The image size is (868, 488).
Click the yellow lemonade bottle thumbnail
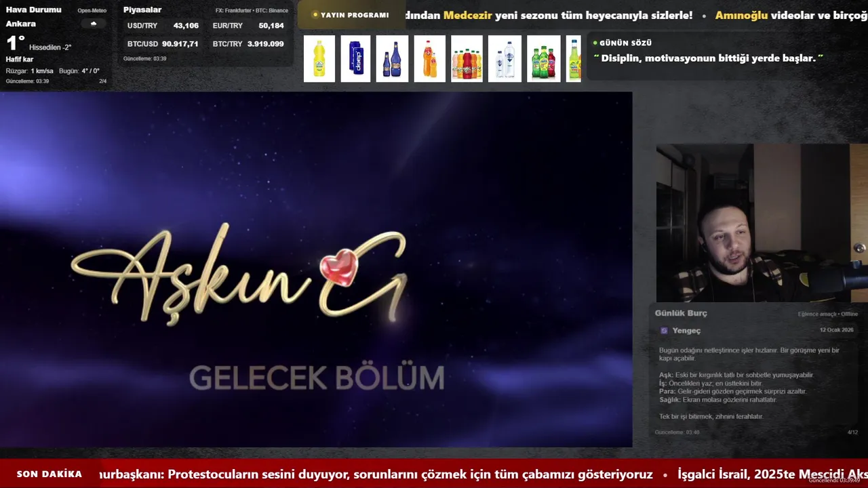319,59
